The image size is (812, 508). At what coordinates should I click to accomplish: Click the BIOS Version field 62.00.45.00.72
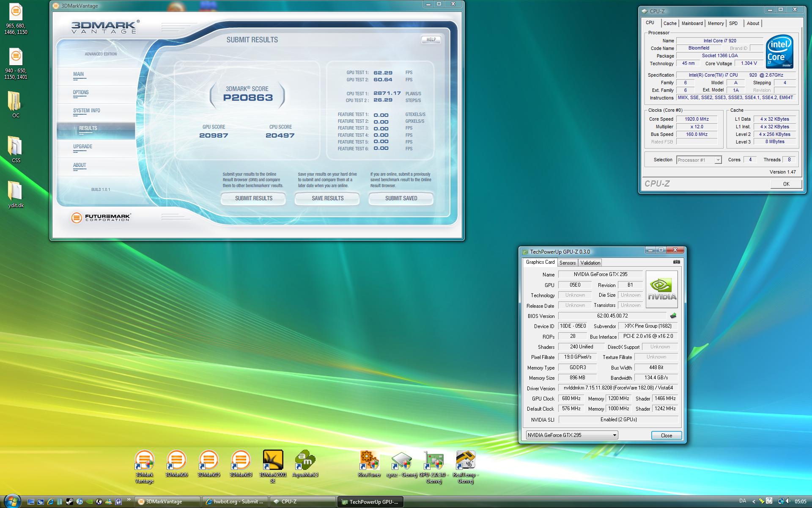612,316
